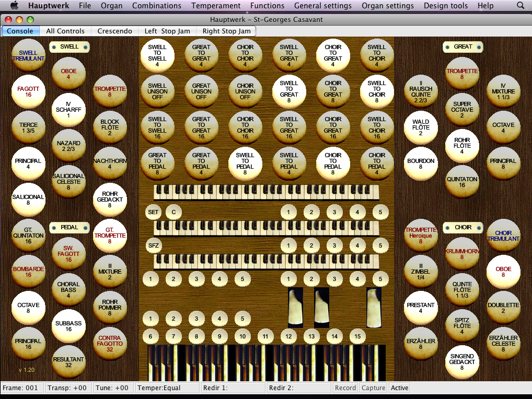The width and height of the screenshot is (532, 399).
Task: Engage the Choir to Choir 16 coupler
Action: pos(245,127)
